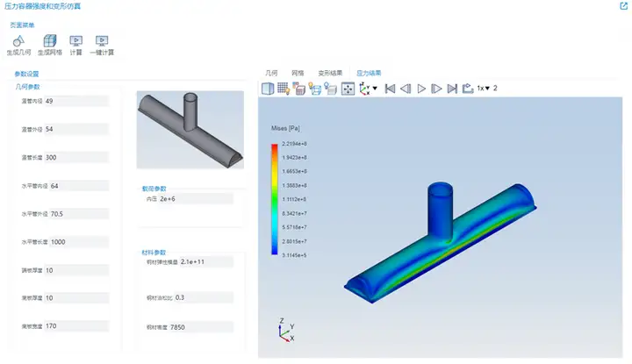This screenshot has width=632, height=364.
Task: Click the Mises color legend bar
Action: click(x=275, y=199)
